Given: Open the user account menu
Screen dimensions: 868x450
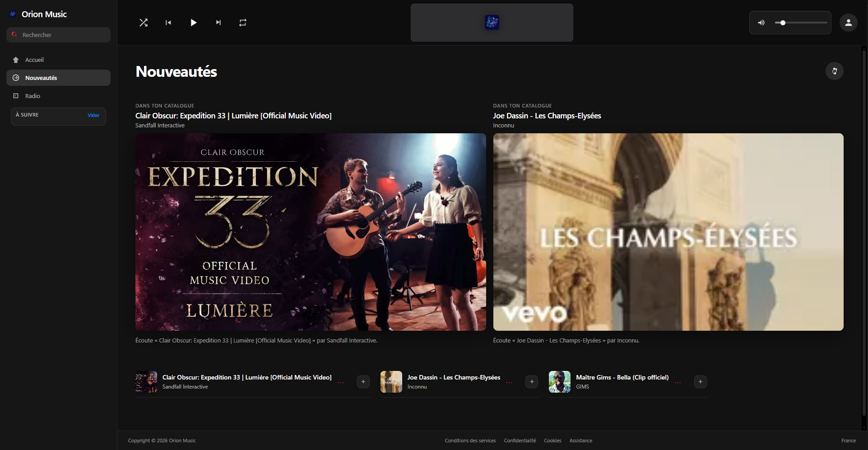Looking at the screenshot, I should [x=849, y=23].
